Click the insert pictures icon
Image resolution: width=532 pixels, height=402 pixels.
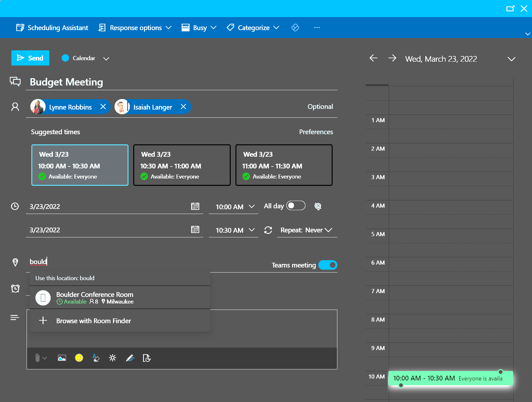click(62, 358)
